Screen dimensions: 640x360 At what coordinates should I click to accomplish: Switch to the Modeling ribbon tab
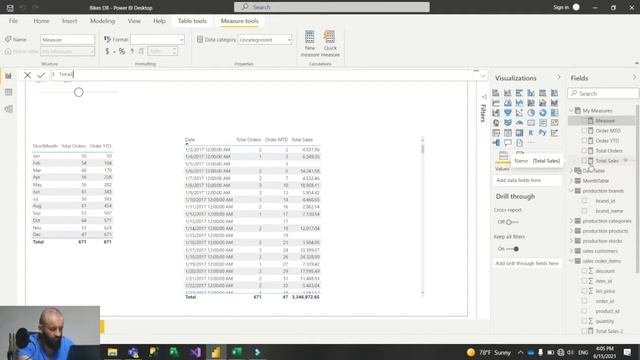click(102, 21)
